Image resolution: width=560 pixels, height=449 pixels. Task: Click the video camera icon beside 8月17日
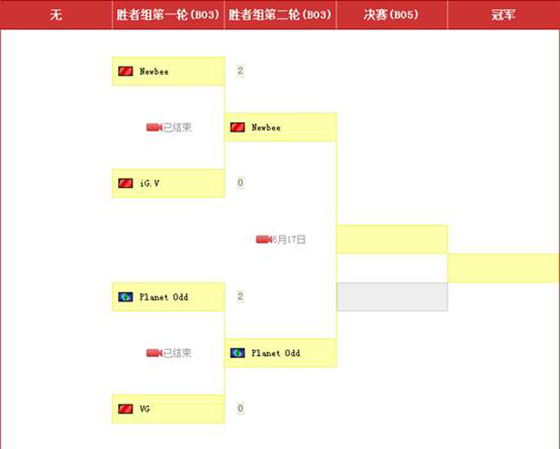264,239
